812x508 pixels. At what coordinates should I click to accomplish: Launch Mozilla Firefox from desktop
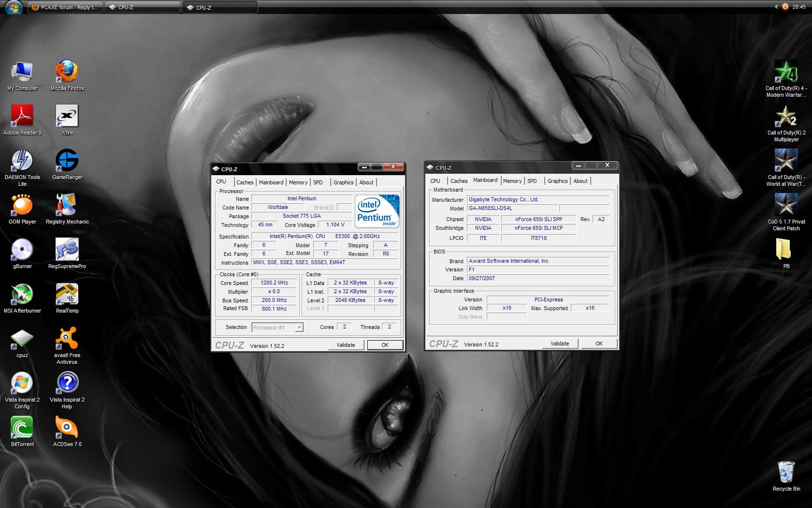point(67,76)
